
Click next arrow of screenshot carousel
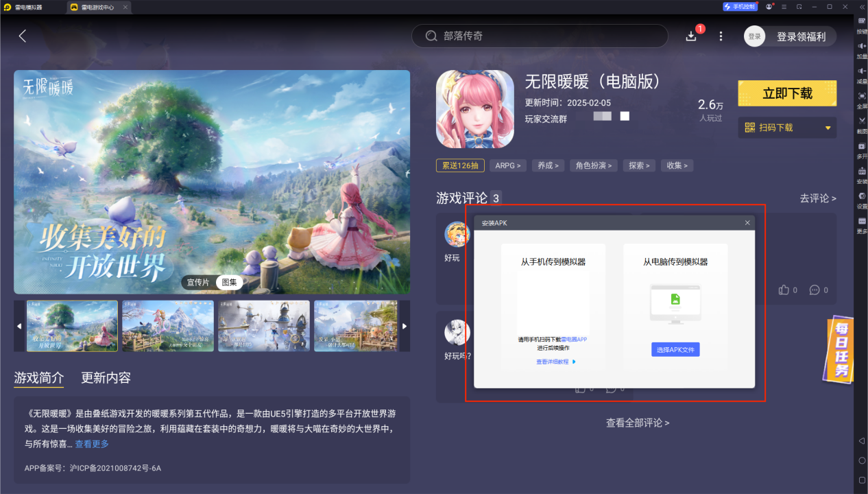coord(405,326)
